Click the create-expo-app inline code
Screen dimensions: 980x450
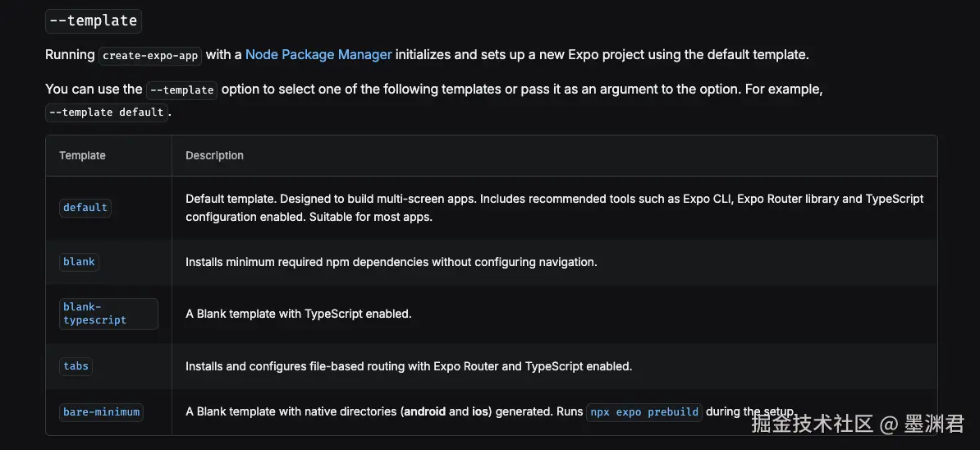(149, 56)
